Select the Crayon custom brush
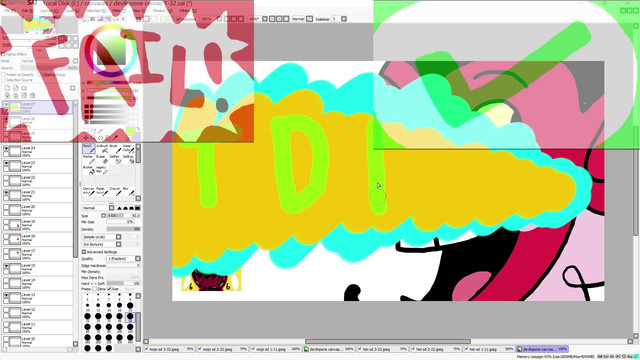This screenshot has width=640, height=360. tap(116, 191)
